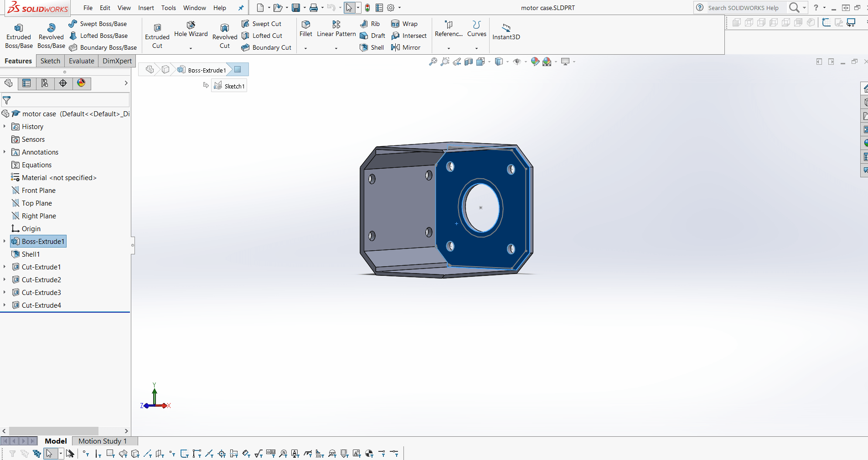Choose the Lofted Cut command
The height and width of the screenshot is (460, 868).
point(262,36)
